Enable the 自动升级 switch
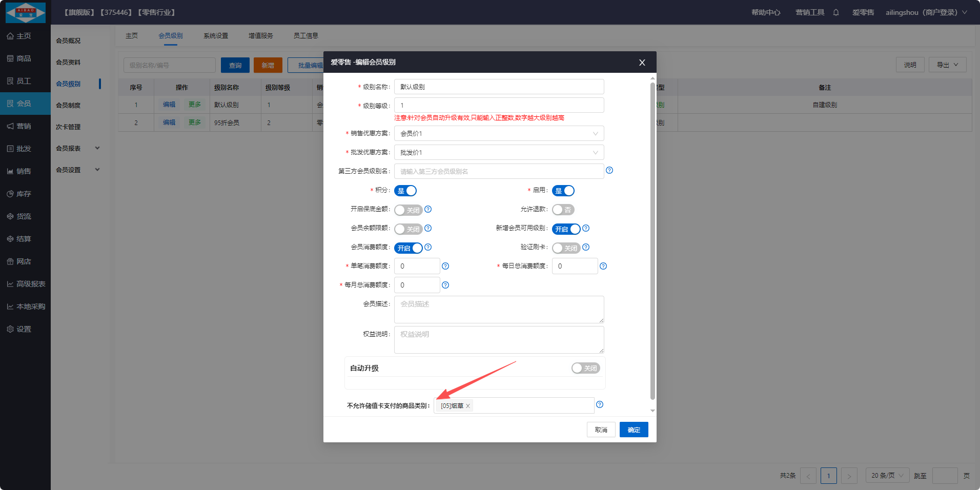 point(585,368)
